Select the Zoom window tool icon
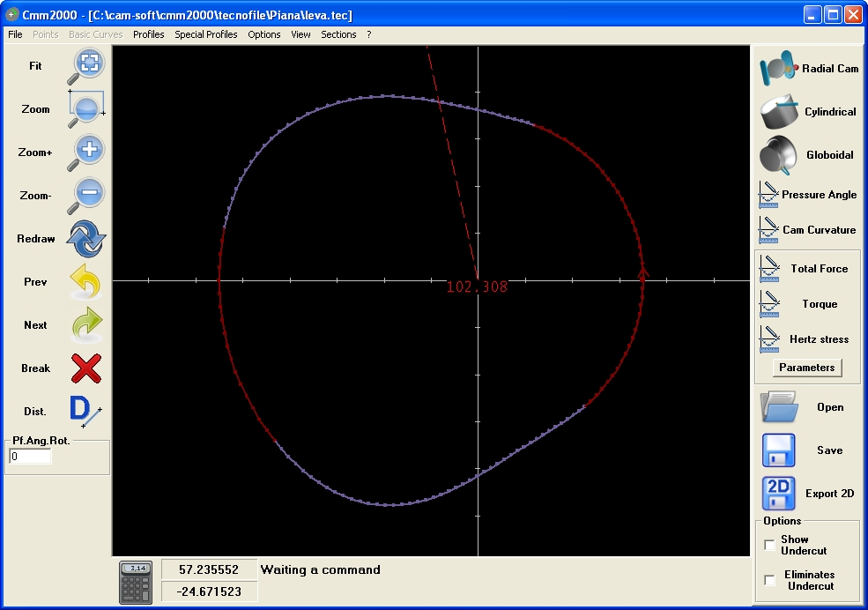This screenshot has width=868, height=610. tap(86, 109)
